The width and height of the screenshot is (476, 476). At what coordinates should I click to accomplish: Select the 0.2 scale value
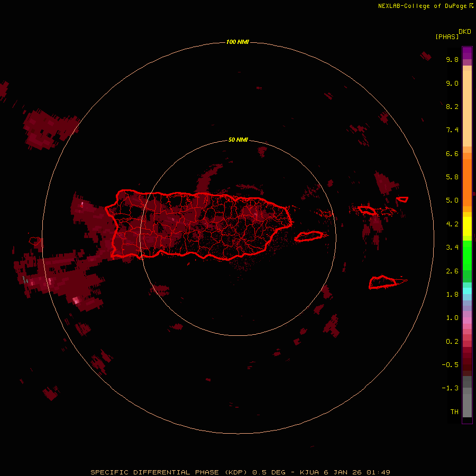[452, 342]
